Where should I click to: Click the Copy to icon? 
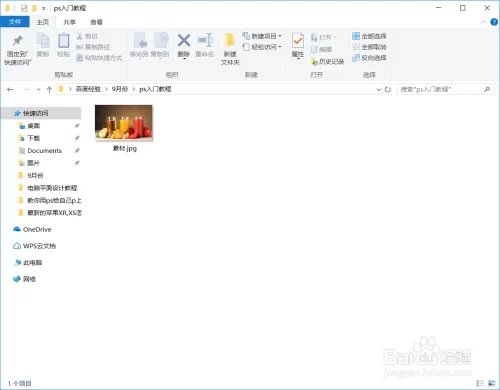coord(161,40)
